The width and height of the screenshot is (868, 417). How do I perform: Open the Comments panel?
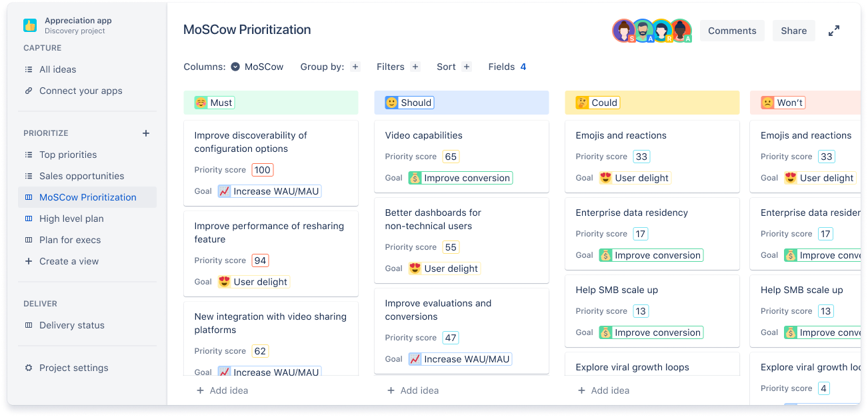(732, 31)
